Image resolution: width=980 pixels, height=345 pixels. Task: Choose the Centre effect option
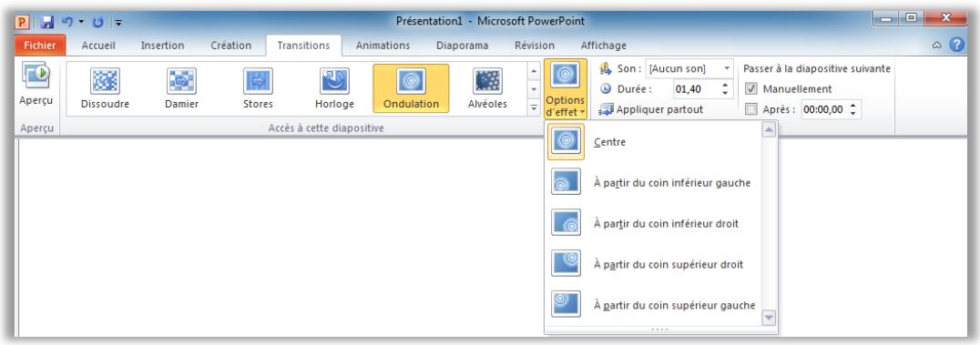[654, 142]
